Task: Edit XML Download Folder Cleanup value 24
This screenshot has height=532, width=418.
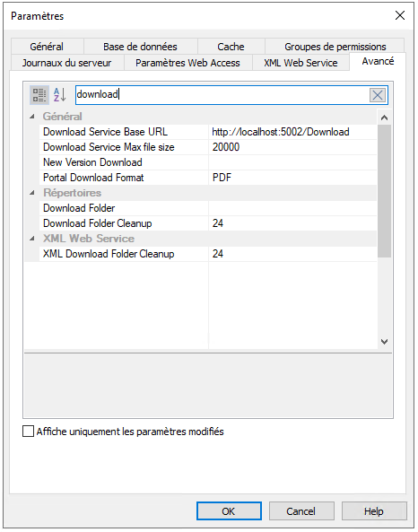Action: (292, 254)
